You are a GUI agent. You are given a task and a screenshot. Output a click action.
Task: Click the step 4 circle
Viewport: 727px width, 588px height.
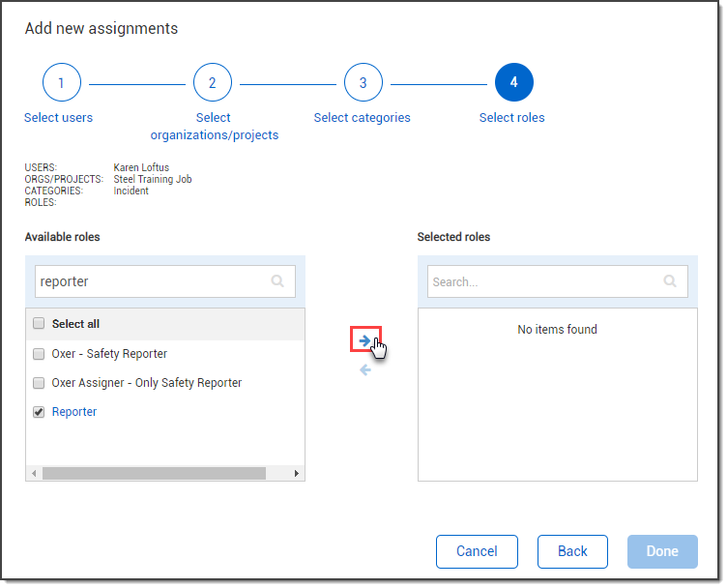[513, 83]
